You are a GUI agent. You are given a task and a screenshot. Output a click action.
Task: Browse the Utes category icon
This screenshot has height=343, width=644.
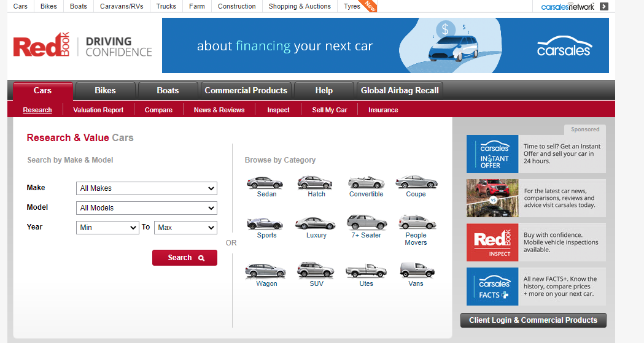tap(366, 271)
